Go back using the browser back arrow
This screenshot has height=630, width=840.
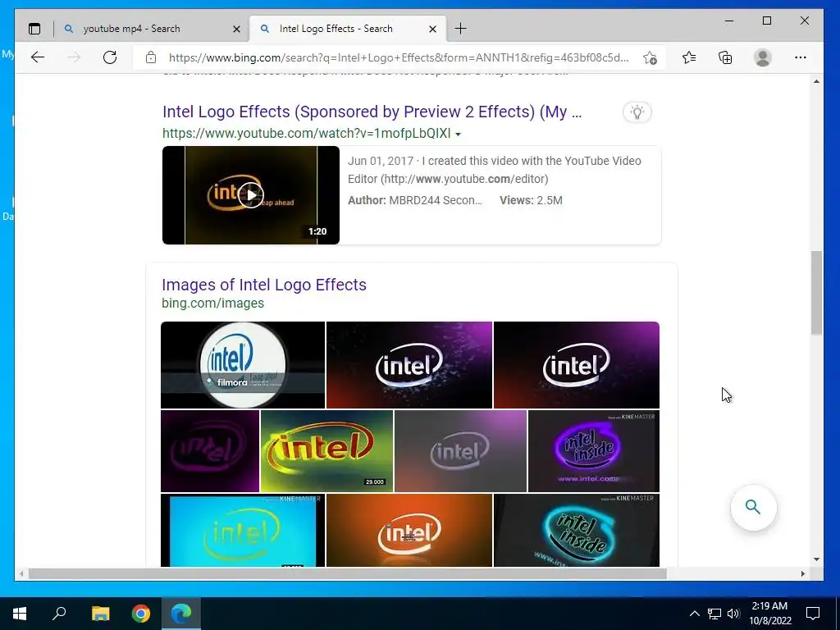click(x=38, y=57)
